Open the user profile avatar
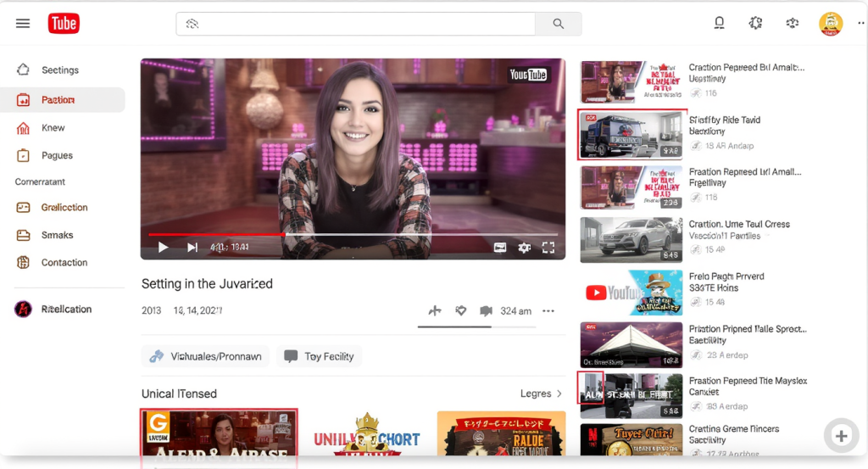 (x=831, y=24)
